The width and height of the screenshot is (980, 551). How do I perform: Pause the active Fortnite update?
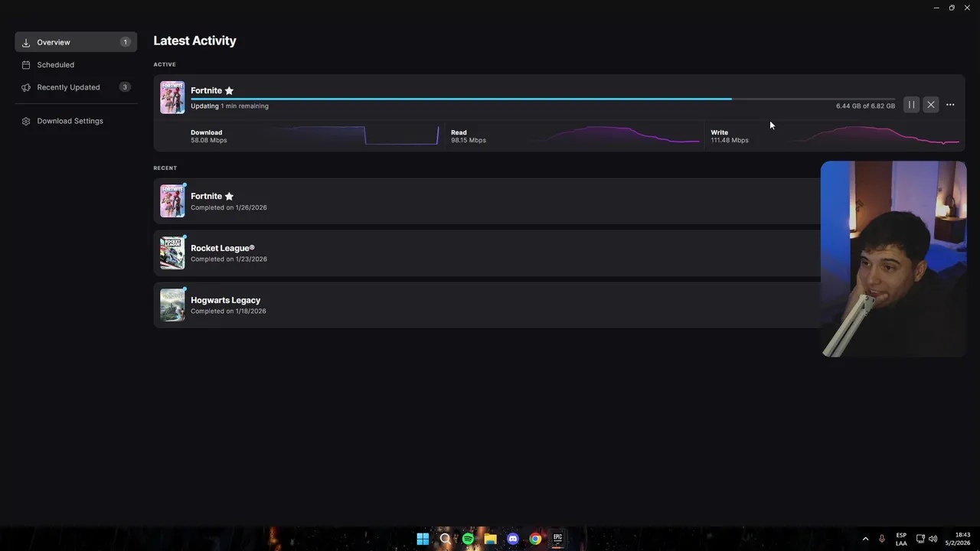click(x=911, y=105)
